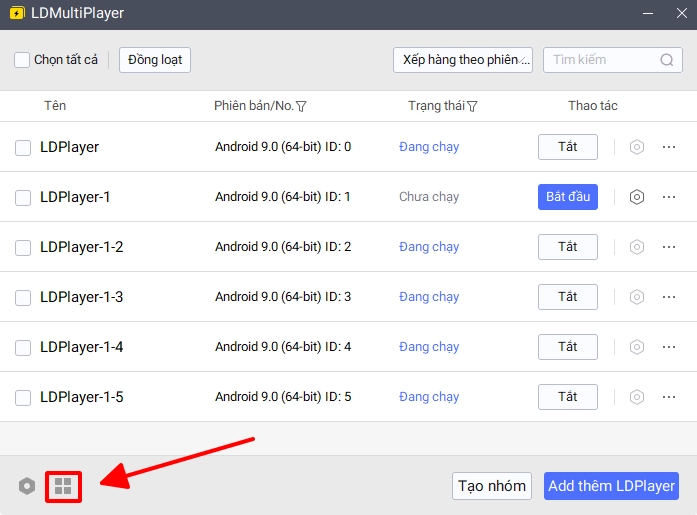Check the box beside LDPlayer-1-4
Screen dimensions: 697x515
click(23, 347)
